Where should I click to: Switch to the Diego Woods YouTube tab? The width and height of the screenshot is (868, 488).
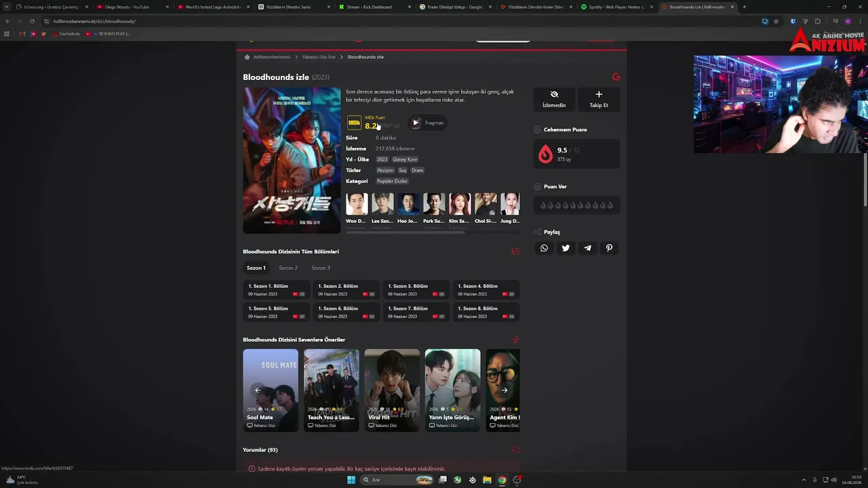pyautogui.click(x=132, y=7)
